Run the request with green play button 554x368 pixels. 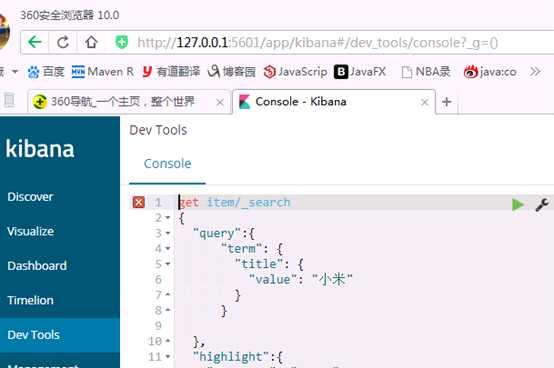coord(518,204)
